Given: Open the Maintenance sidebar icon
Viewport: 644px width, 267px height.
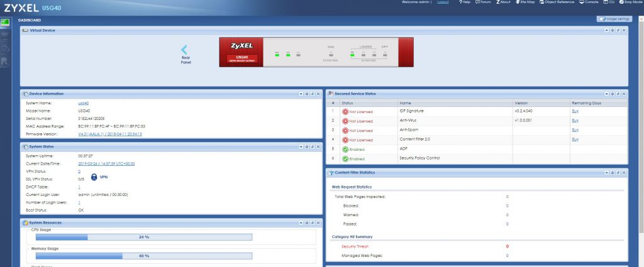Looking at the screenshot, I should tap(5, 62).
